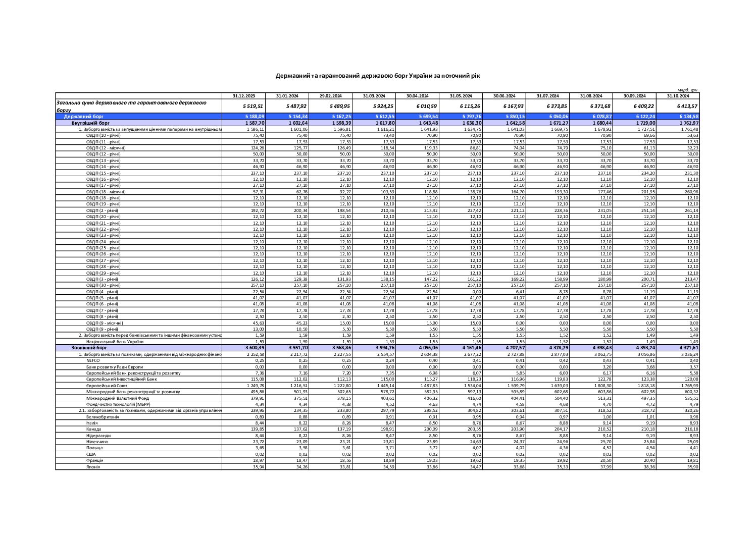756x534 pixels.
Task: Select the Внутрішній борг row label
Action: click(x=90, y=123)
